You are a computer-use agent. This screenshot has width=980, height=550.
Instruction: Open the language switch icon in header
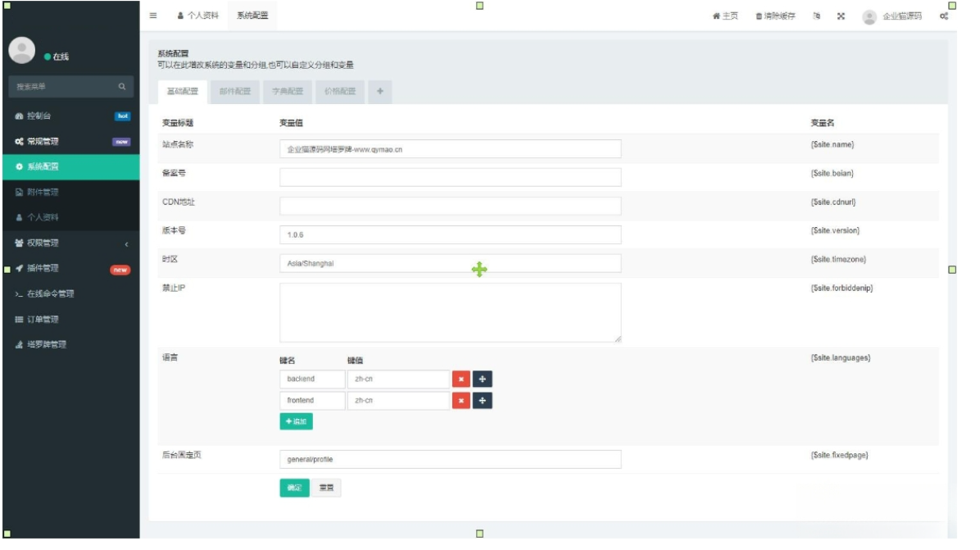816,16
